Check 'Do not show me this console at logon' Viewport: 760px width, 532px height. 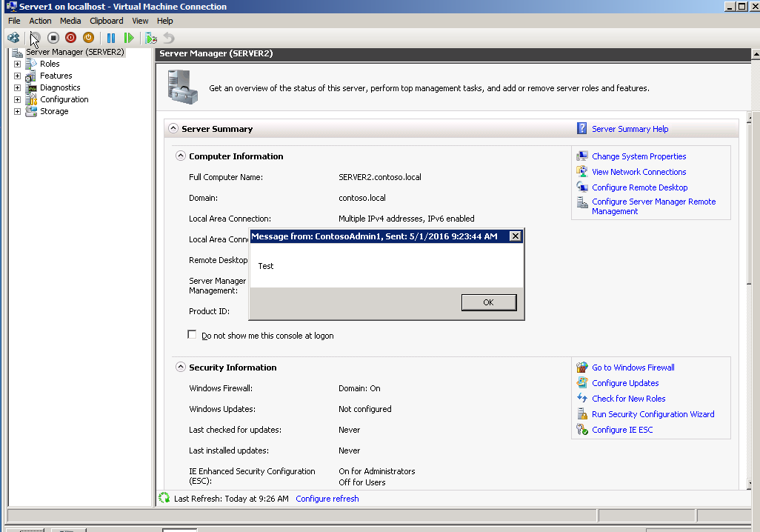click(192, 335)
